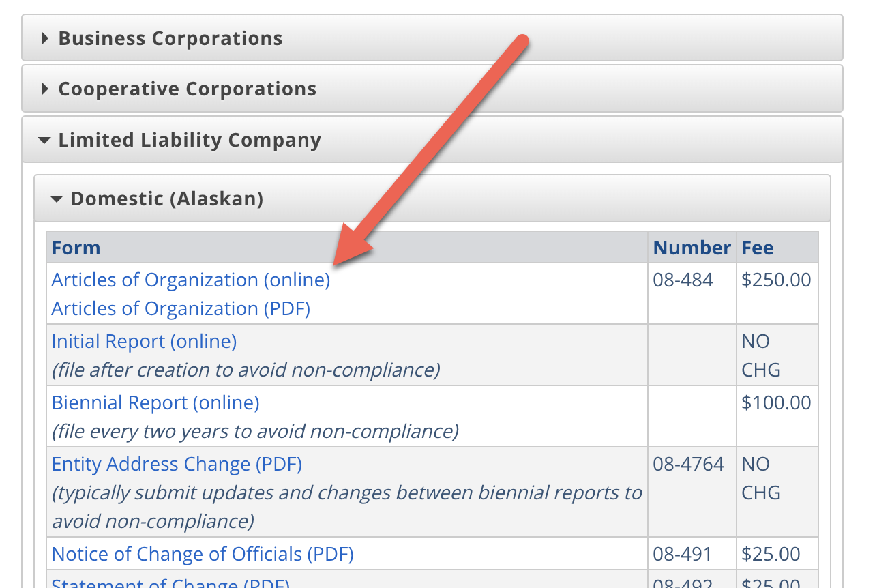877x588 pixels.
Task: Click the Number column header
Action: 692,248
